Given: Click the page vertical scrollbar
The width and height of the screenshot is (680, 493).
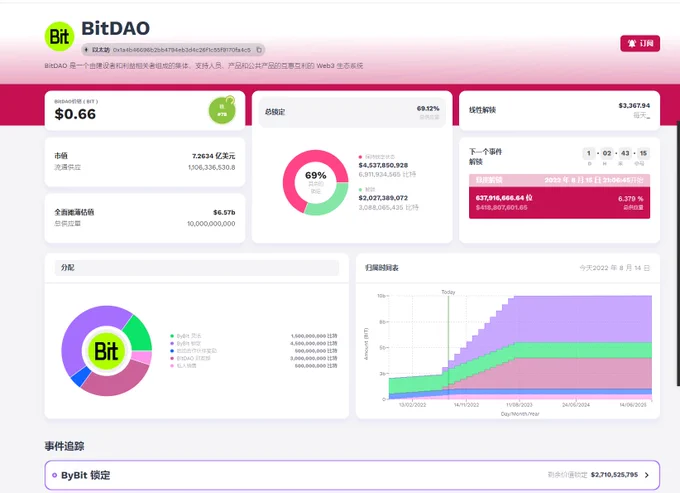Looking at the screenshot, I should pyautogui.click(x=678, y=254).
